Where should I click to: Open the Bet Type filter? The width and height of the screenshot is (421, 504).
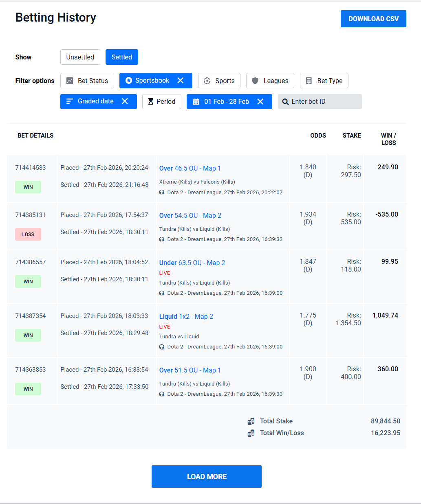[x=324, y=81]
